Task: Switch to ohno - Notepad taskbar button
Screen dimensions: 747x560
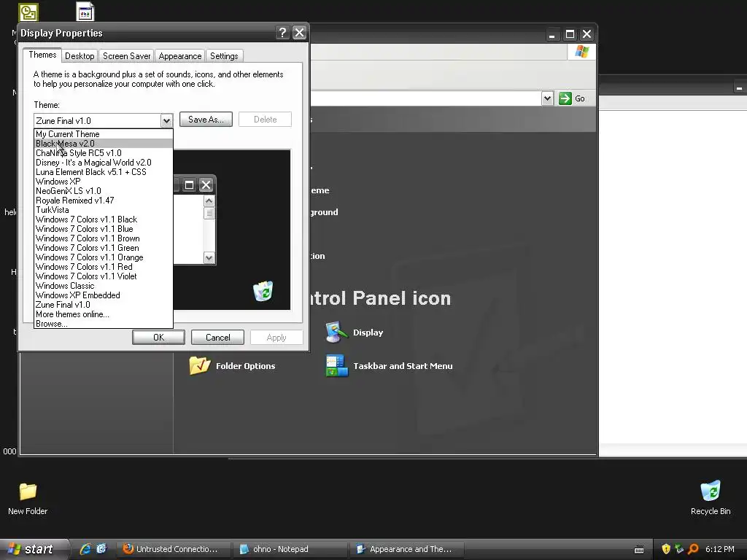Action: pyautogui.click(x=289, y=549)
